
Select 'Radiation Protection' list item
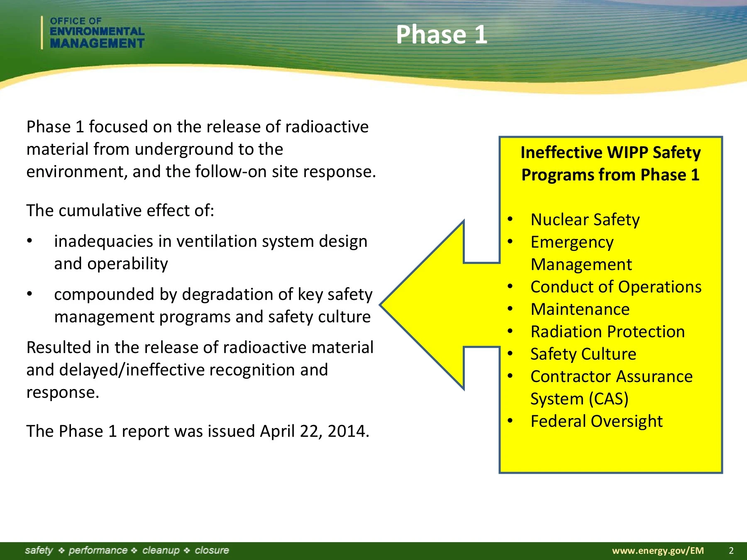pos(608,331)
